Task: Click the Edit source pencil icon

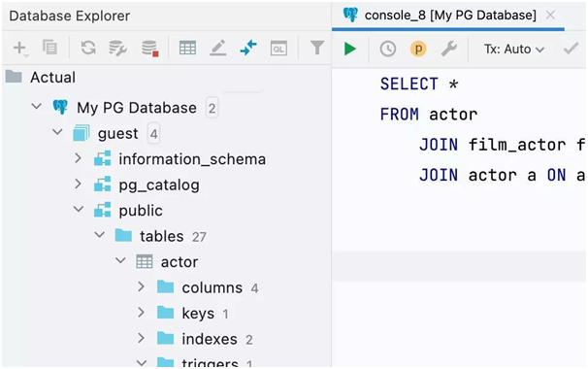Action: point(218,49)
